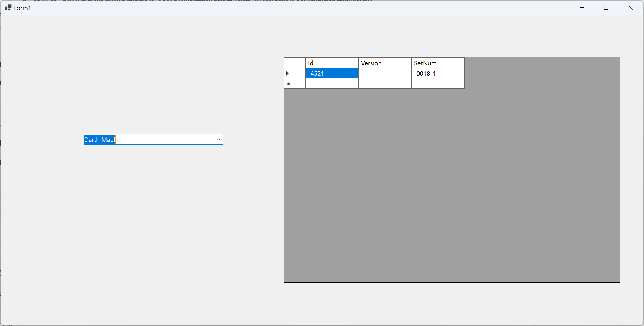Select the cell containing 14521
The image size is (644, 326).
(x=332, y=73)
